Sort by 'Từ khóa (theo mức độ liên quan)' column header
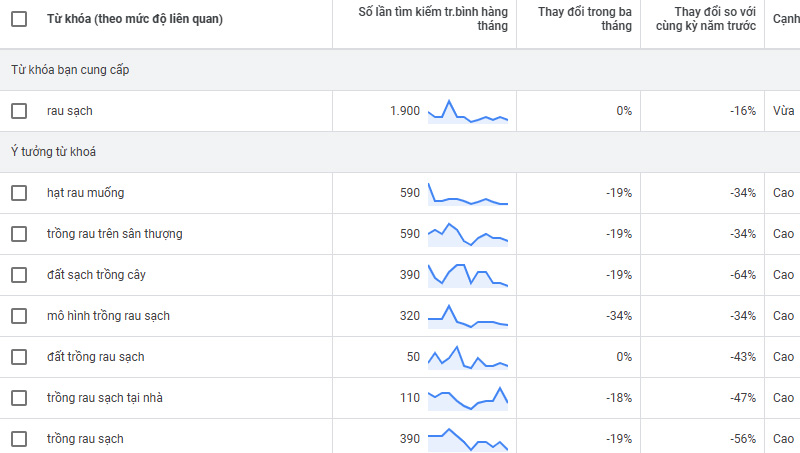This screenshot has width=800, height=453. tap(135, 19)
